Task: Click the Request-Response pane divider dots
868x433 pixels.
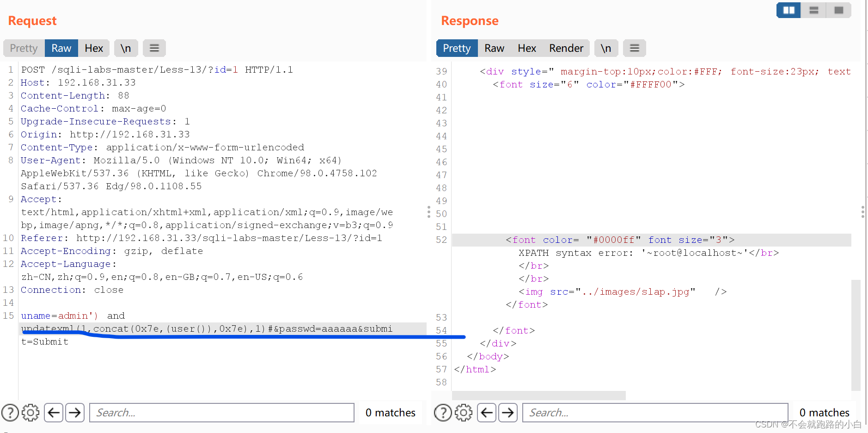Action: 429,212
